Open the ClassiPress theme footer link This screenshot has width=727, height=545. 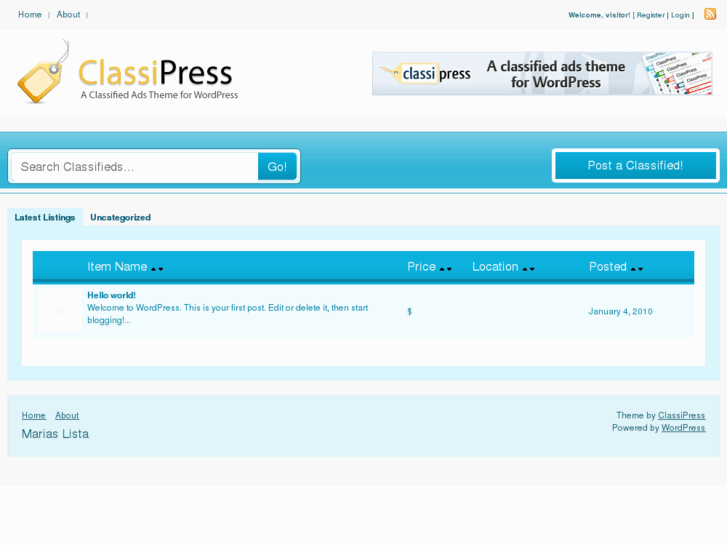(x=682, y=415)
